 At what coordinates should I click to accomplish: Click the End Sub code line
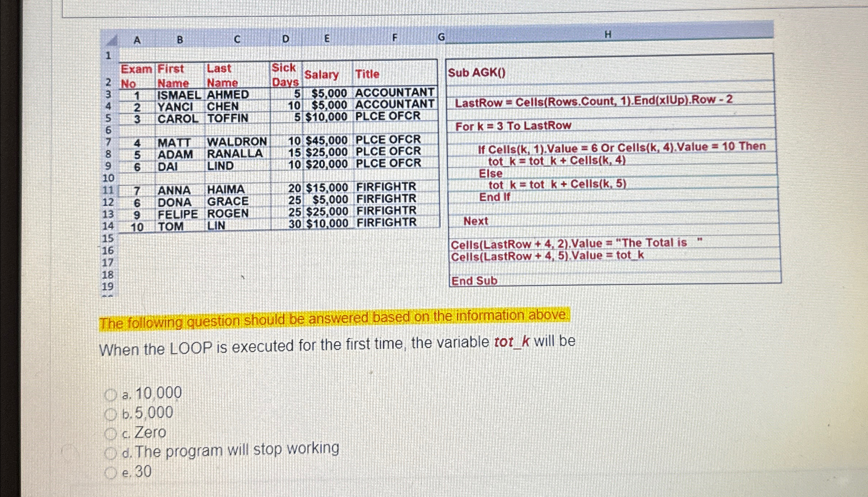[474, 281]
